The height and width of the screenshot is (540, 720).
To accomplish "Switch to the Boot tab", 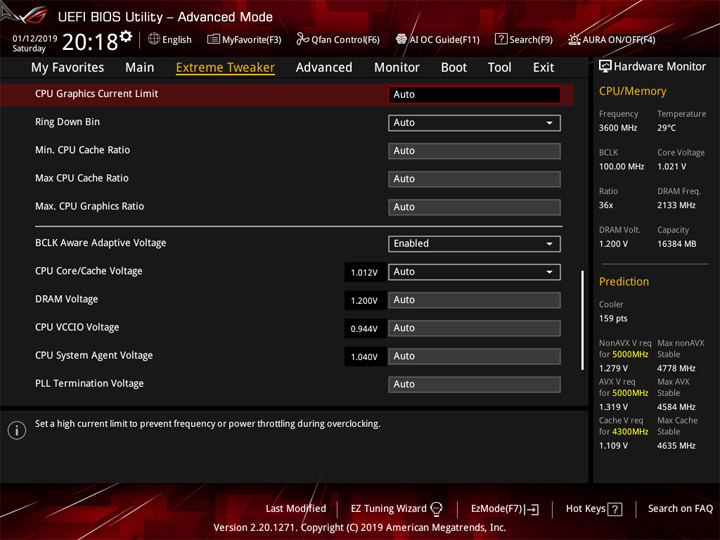I will coord(454,68).
